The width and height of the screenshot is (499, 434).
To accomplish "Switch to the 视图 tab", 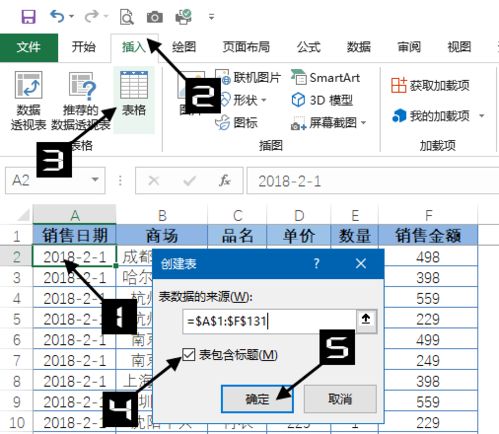I will tap(459, 47).
